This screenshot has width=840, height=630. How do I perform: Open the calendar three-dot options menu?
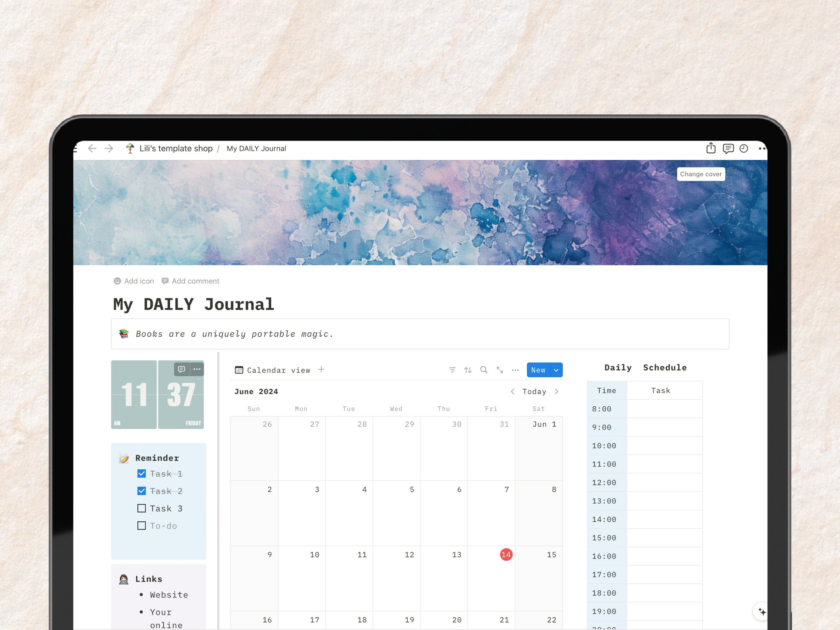(x=515, y=370)
